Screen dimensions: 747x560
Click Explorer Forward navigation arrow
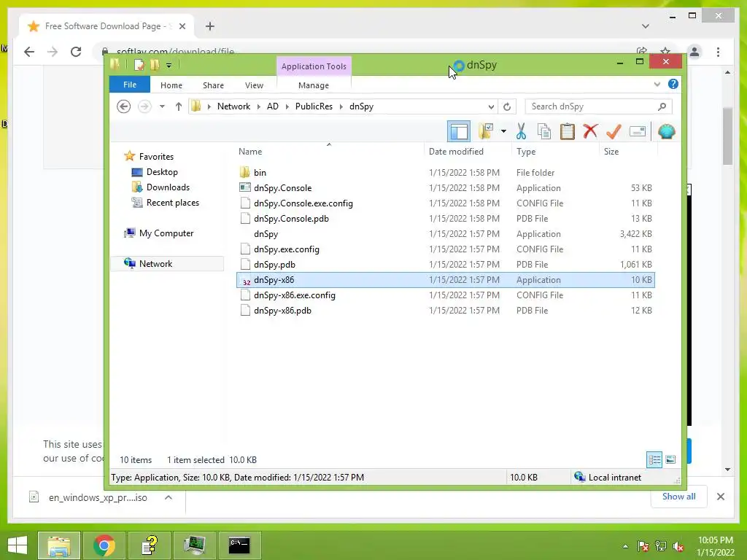point(144,106)
